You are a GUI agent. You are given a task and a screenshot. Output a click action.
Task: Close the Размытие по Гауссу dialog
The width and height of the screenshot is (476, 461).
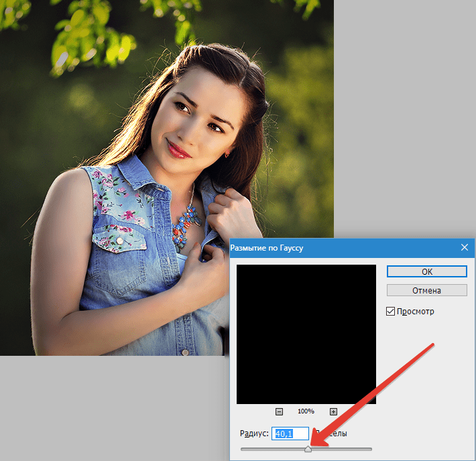pyautogui.click(x=464, y=248)
